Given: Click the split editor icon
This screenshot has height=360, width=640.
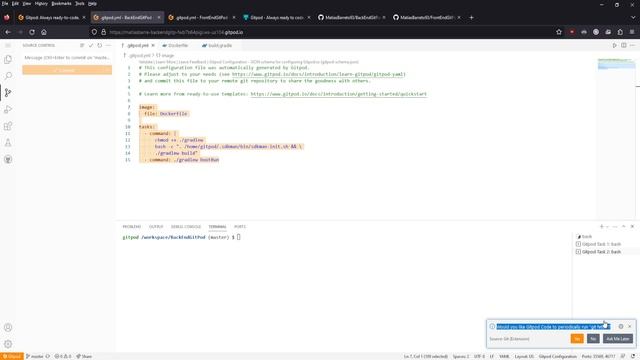Looking at the screenshot, I should point(624,45).
